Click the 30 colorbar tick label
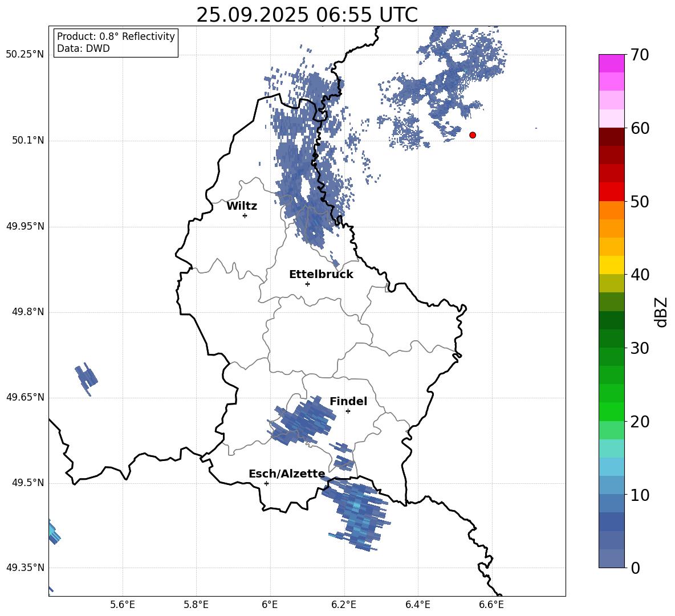 640,348
